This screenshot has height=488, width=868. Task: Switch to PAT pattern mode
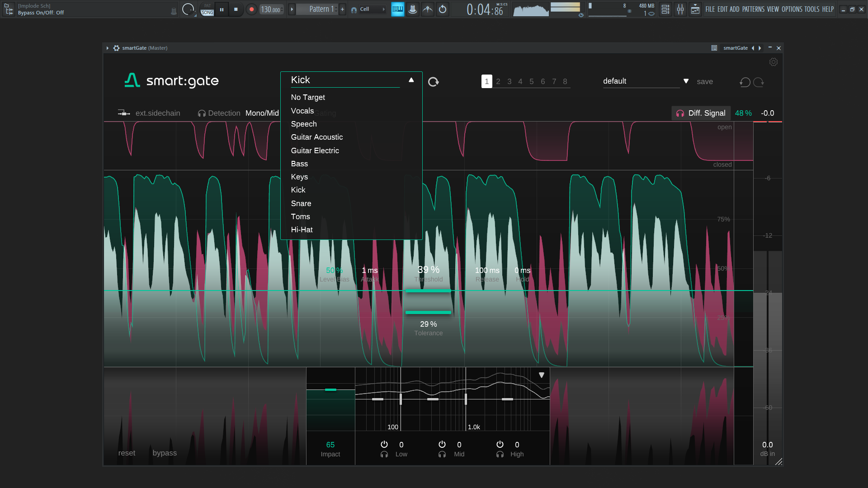coord(207,6)
